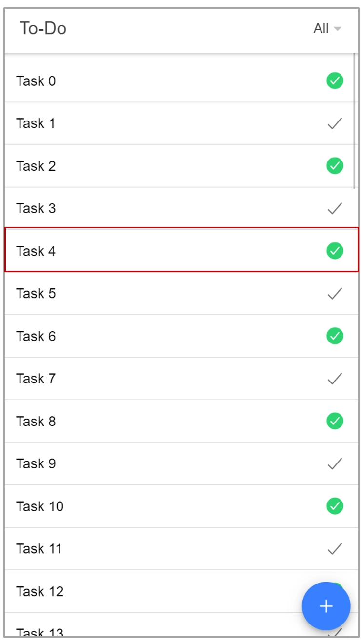Complete Task 11 using its checkmark
Screen dimensions: 361x644
coord(335,549)
